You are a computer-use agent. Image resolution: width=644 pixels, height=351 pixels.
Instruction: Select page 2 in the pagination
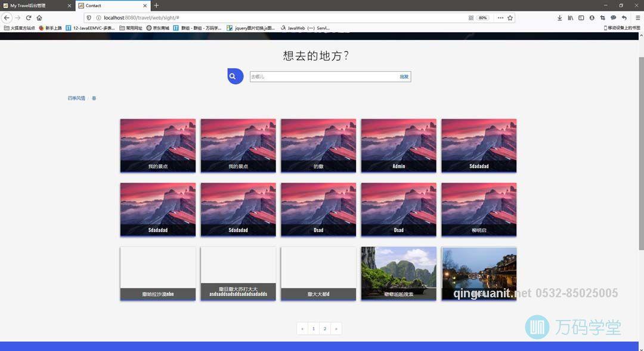pyautogui.click(x=324, y=328)
